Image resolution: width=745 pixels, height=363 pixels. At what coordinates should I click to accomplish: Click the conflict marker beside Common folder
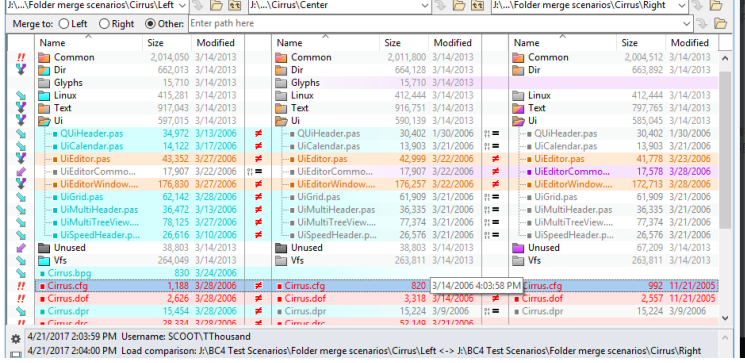pos(20,57)
